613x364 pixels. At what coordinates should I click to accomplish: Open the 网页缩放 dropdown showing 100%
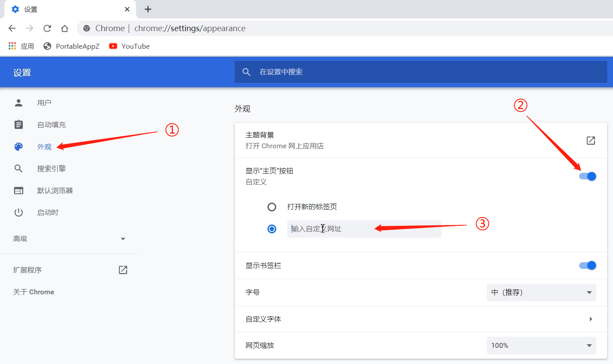click(x=541, y=345)
